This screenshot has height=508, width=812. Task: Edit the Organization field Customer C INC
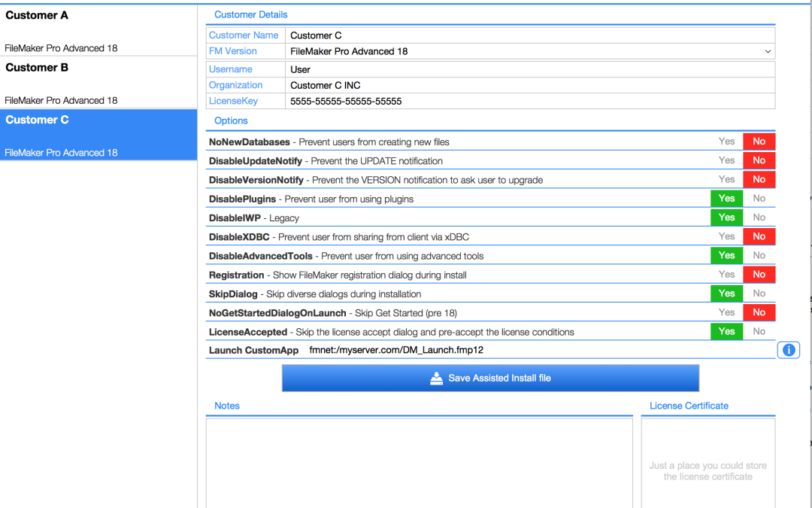[x=530, y=85]
